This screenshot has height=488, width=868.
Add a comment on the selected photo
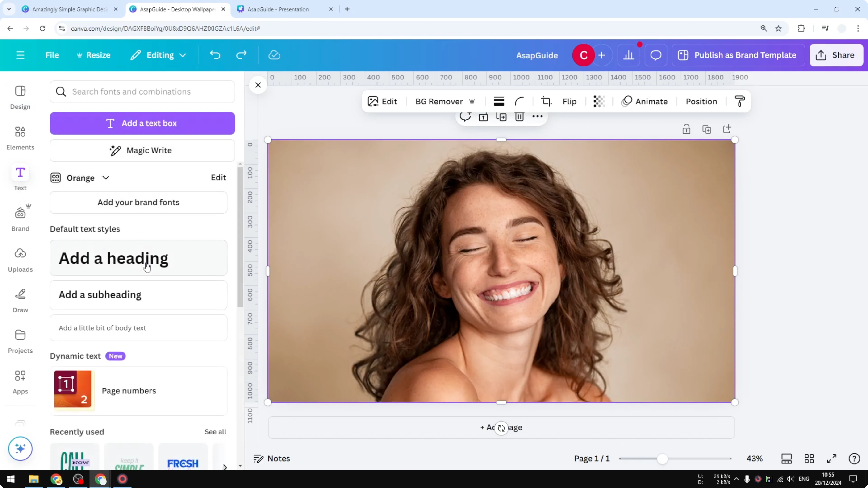pos(465,116)
